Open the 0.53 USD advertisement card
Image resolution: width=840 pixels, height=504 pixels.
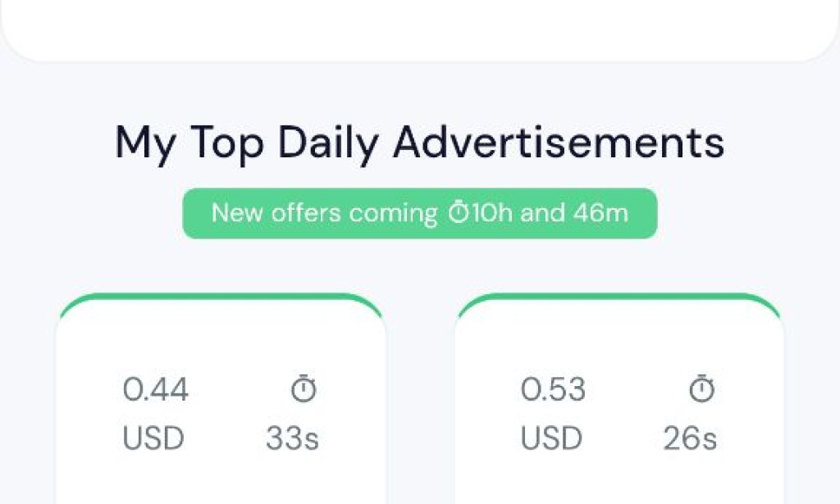click(619, 402)
